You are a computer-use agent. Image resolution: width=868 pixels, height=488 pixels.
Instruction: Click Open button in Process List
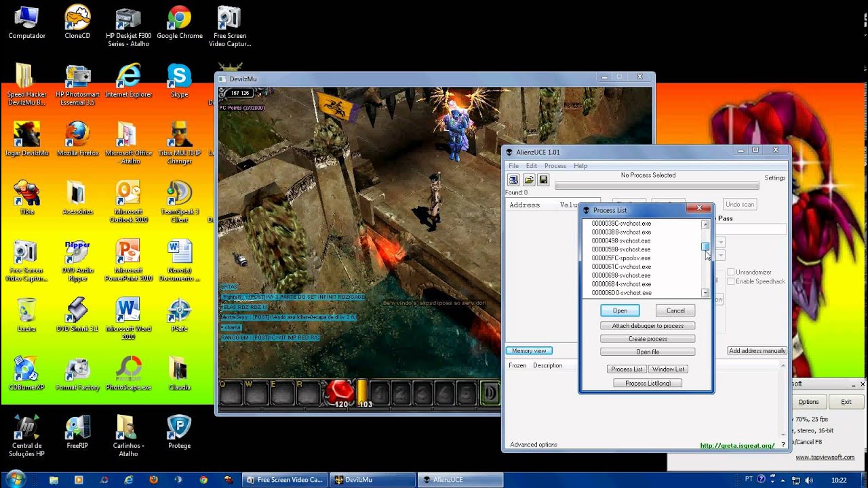point(620,310)
